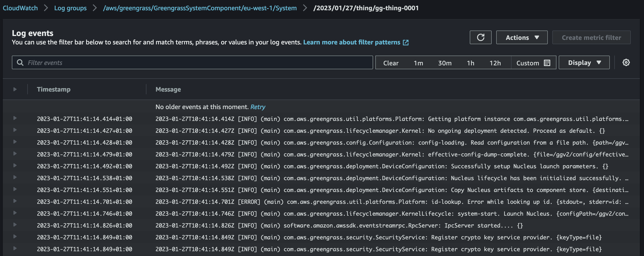Expand the 11:41:14.746 system-start event

[x=15, y=213]
